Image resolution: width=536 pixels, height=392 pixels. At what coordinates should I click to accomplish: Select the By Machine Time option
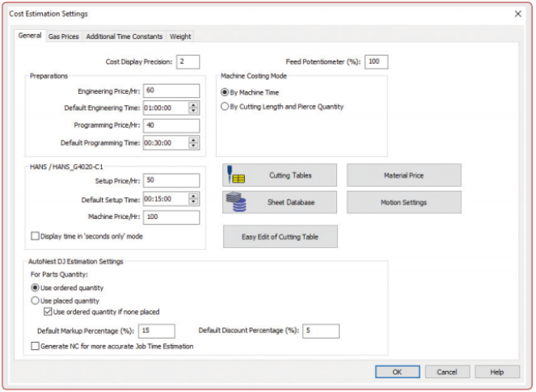tap(226, 92)
